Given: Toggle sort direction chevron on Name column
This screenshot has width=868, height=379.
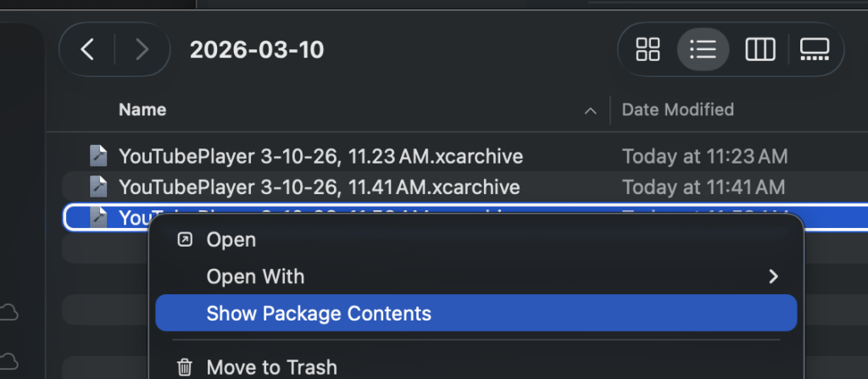Looking at the screenshot, I should tap(590, 110).
